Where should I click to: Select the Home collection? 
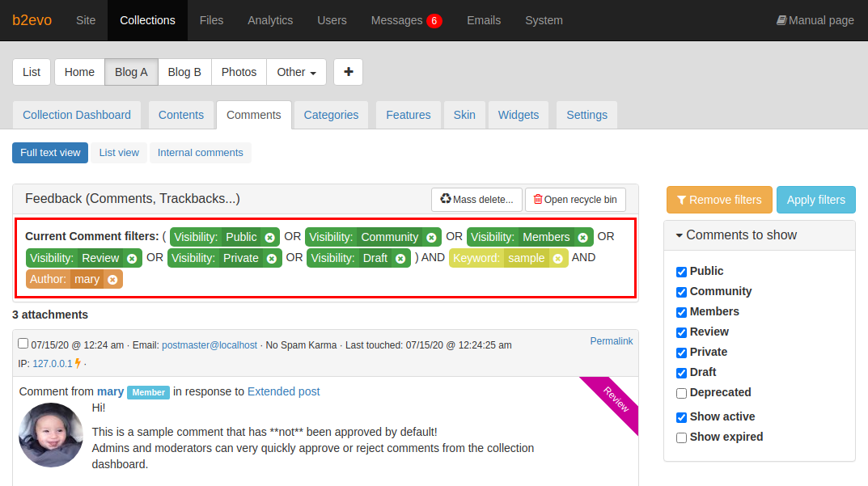coord(80,72)
